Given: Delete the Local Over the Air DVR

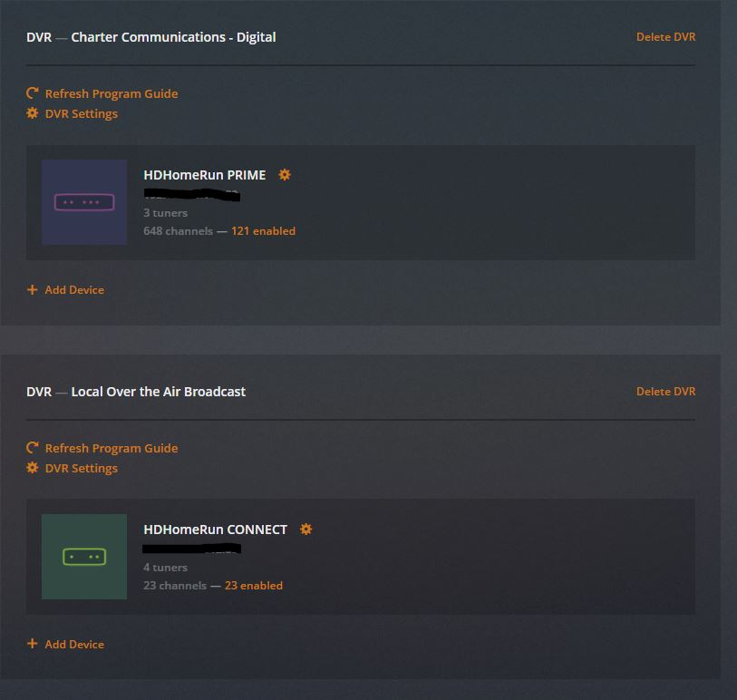Looking at the screenshot, I should 665,392.
